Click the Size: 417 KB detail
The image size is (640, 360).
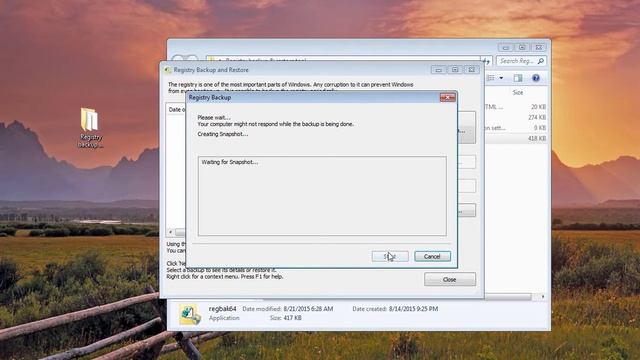[286, 318]
